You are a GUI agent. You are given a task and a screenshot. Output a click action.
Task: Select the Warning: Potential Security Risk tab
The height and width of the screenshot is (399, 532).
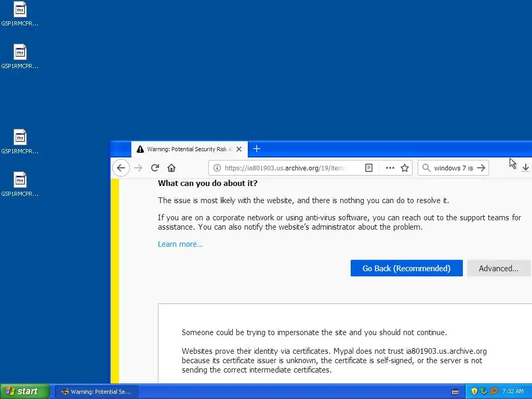(189, 149)
